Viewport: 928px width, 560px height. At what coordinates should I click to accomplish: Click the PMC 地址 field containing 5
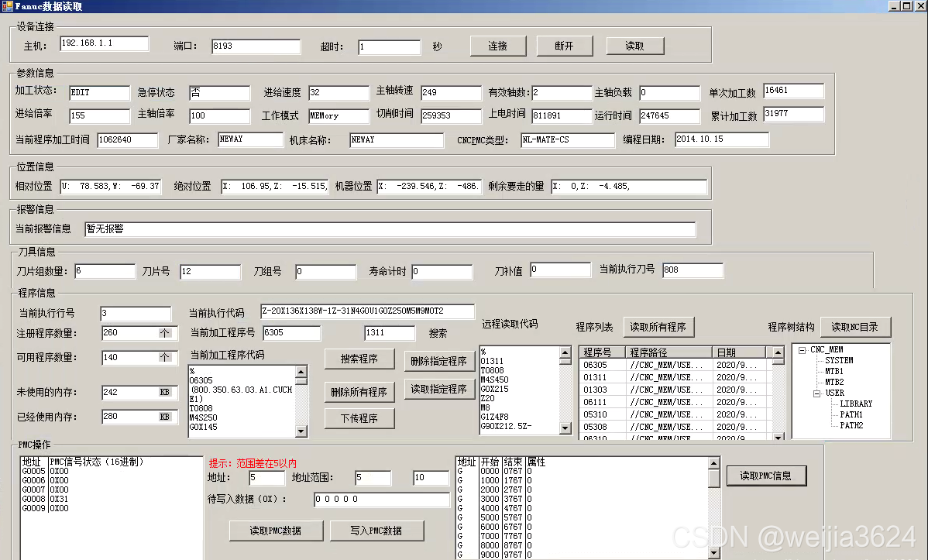tap(266, 478)
